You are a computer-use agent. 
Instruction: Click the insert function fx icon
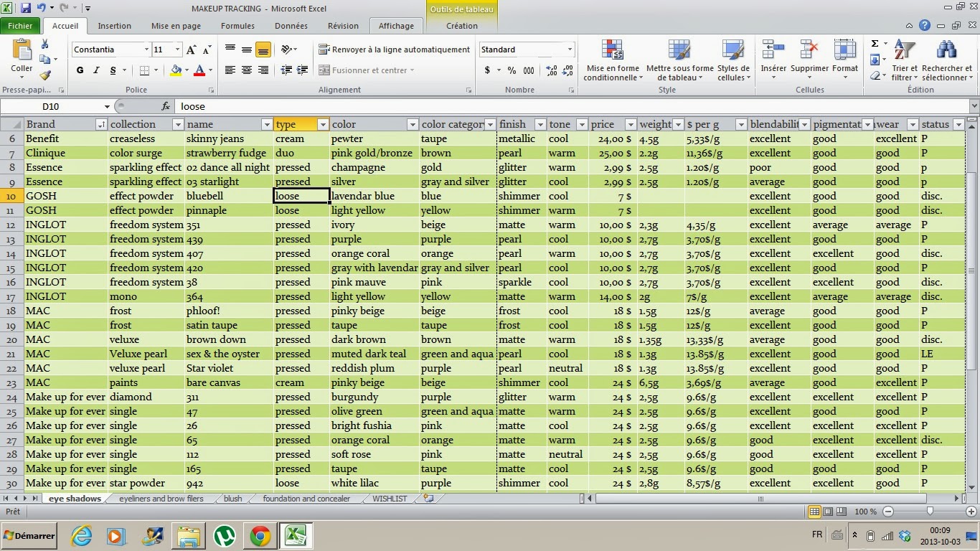[166, 106]
